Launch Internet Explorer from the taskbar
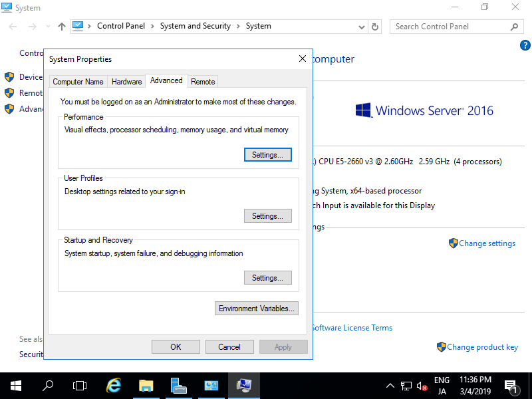Viewport: 532px width, 399px height. pyautogui.click(x=113, y=386)
